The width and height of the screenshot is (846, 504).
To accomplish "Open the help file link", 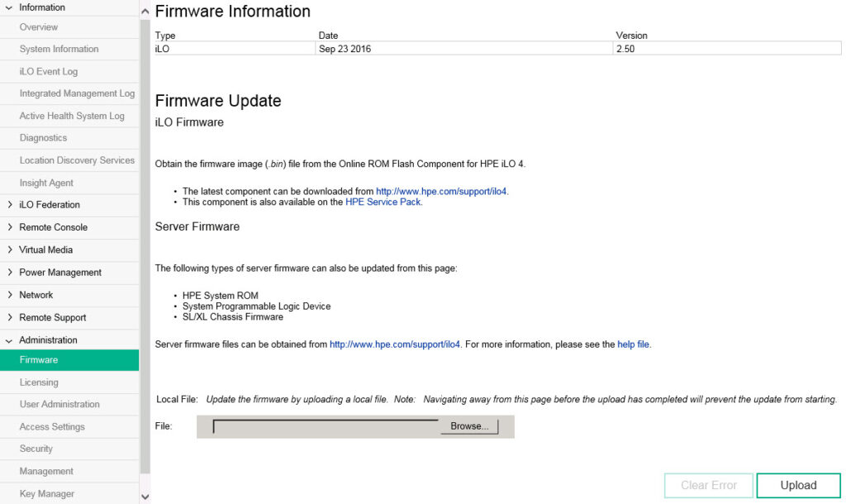I will (x=633, y=345).
